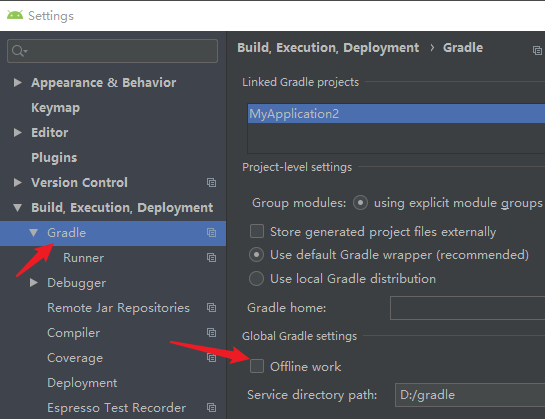The width and height of the screenshot is (545, 419).
Task: Expand the Version Control section
Action: point(17,183)
